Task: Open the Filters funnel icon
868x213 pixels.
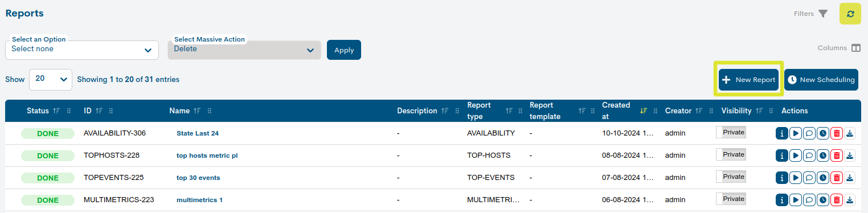Action: 823,14
